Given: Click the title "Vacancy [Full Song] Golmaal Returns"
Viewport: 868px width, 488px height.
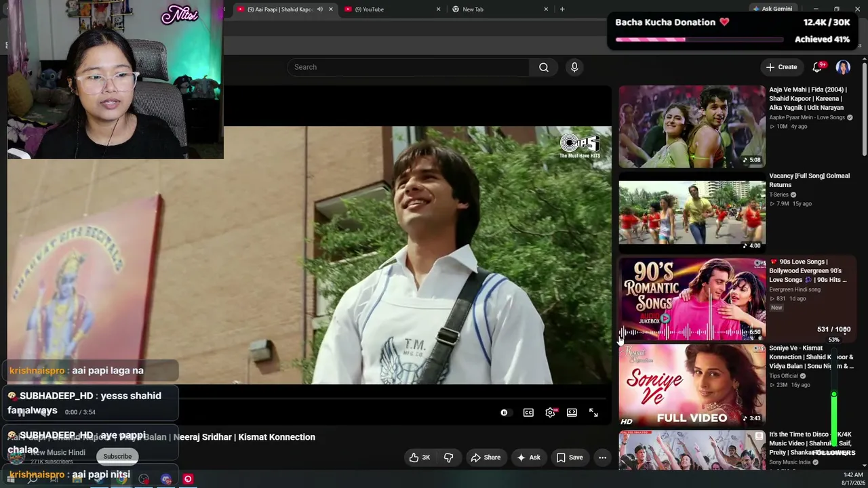Looking at the screenshot, I should (x=809, y=180).
